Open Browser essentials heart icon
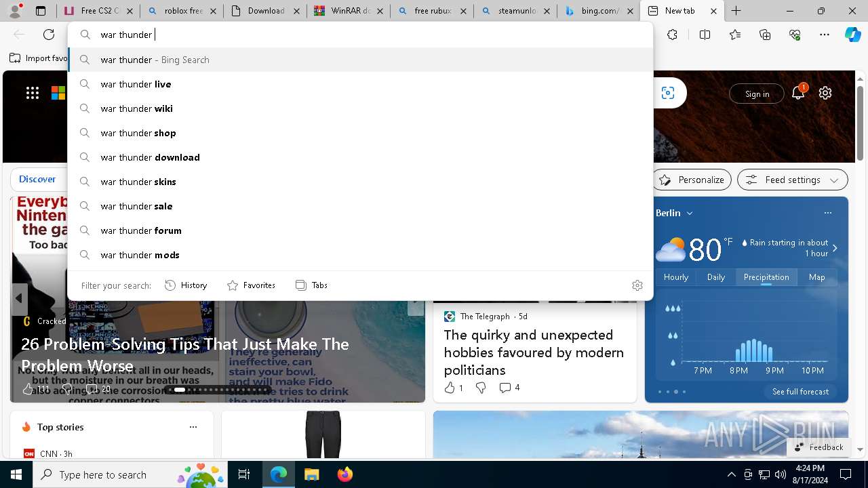The height and width of the screenshot is (488, 868). (795, 35)
